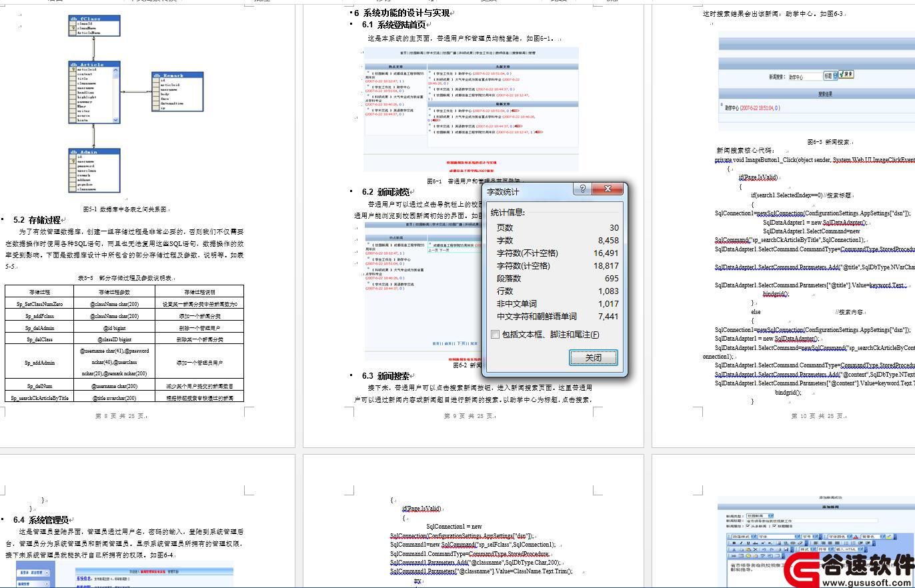Click the 中文字符和朝鲜语单词 7,441 row
This screenshot has width=915, height=588.
pyautogui.click(x=558, y=316)
